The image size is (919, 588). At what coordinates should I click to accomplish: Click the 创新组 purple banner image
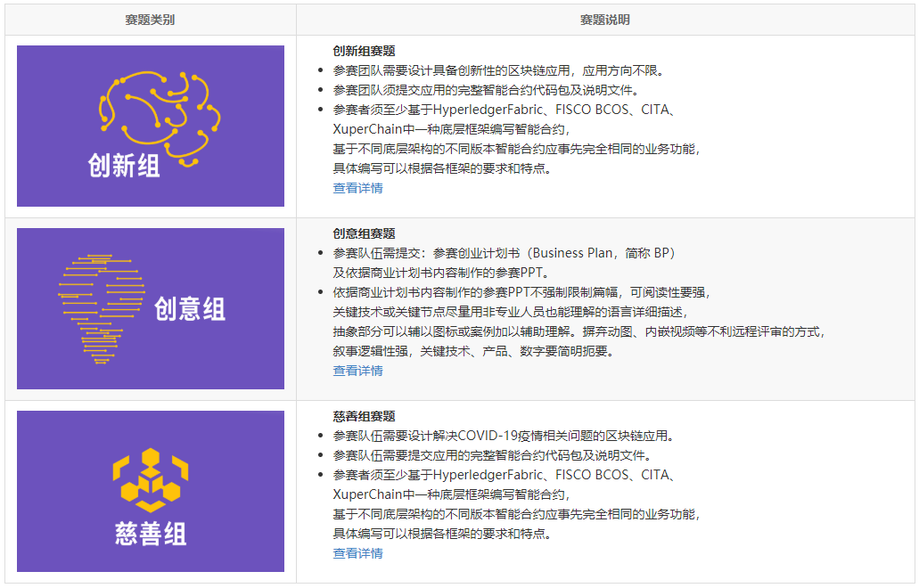pos(151,126)
